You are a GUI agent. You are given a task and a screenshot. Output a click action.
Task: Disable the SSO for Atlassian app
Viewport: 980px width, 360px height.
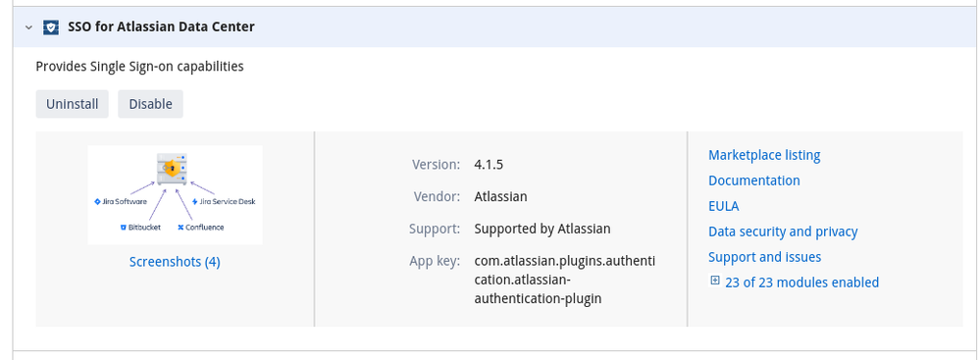coord(151,104)
